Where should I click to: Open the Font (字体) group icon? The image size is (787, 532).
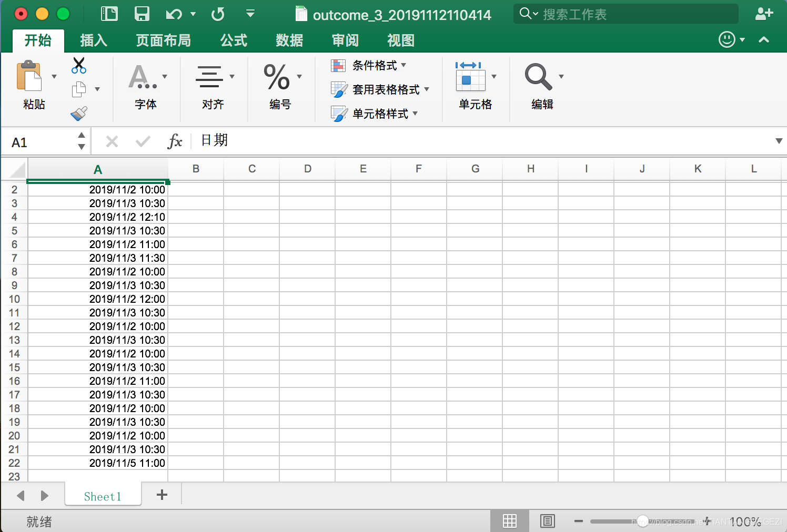click(142, 77)
